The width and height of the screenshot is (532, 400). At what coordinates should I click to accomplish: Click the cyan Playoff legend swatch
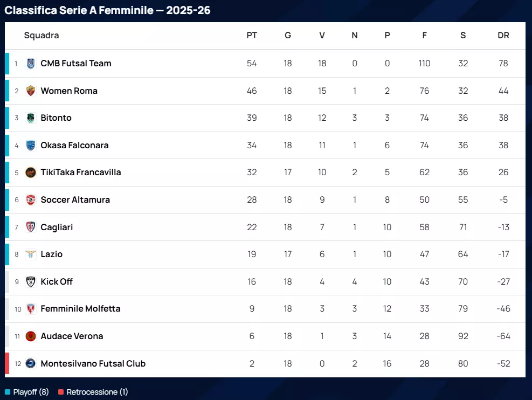click(8, 392)
